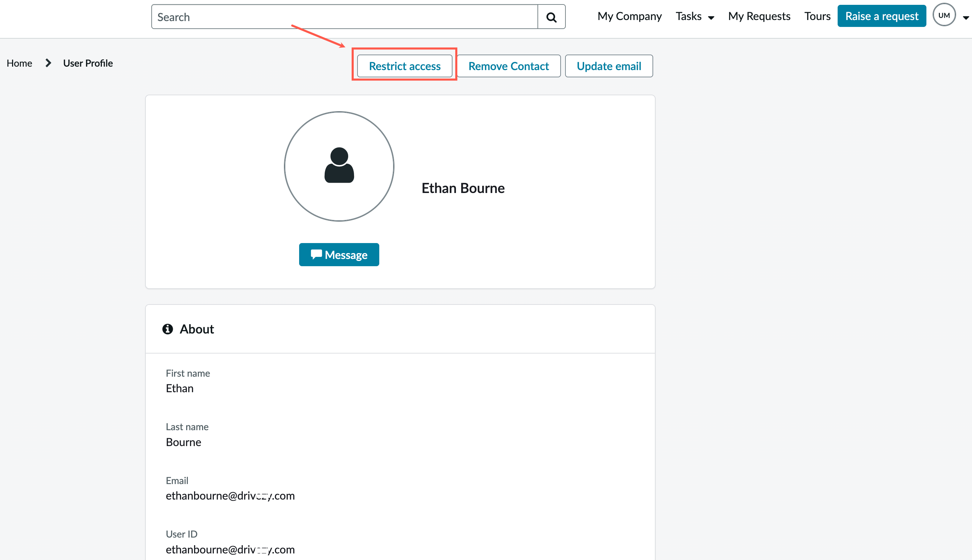Expand the Tasks dropdown menu
This screenshot has height=560, width=972.
pyautogui.click(x=695, y=16)
